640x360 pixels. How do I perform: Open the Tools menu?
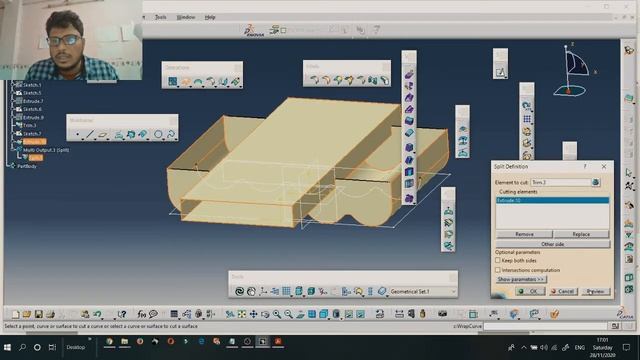pos(160,17)
